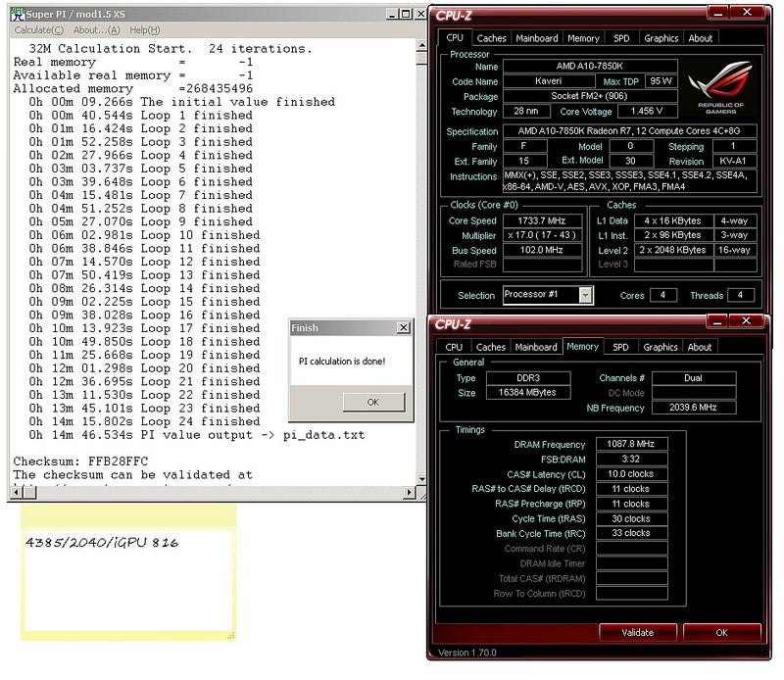784x680 pixels.
Task: Open Graphics tab in upper CPU-Z window
Action: click(661, 38)
